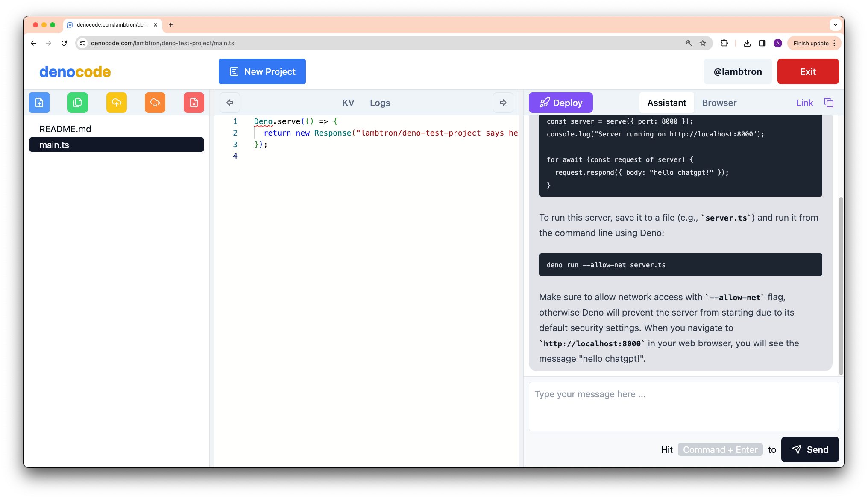Focus the assistant message input box
This screenshot has height=499, width=868.
(683, 406)
